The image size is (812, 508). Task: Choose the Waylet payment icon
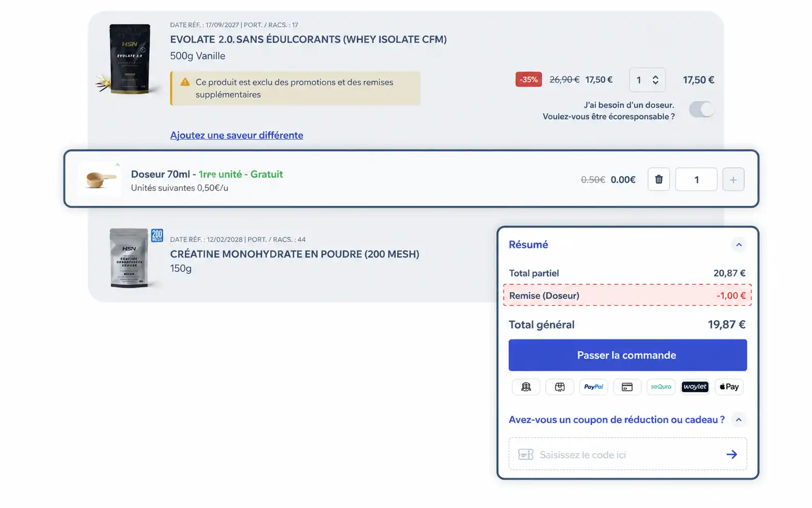tap(695, 387)
